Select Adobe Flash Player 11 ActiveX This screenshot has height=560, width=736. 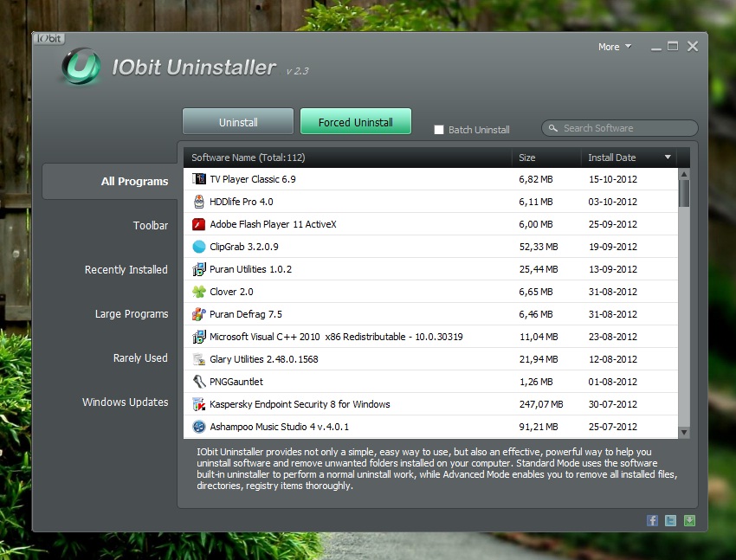[430, 223]
